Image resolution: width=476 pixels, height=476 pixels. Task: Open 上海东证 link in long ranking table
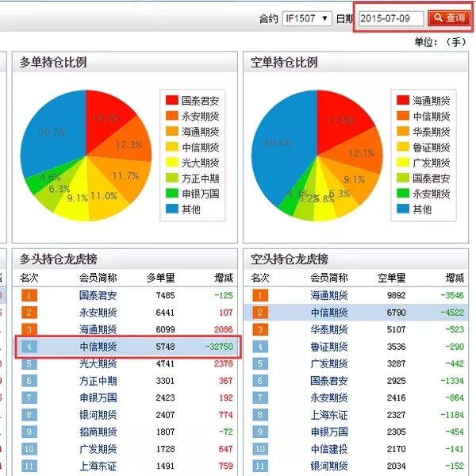click(98, 466)
